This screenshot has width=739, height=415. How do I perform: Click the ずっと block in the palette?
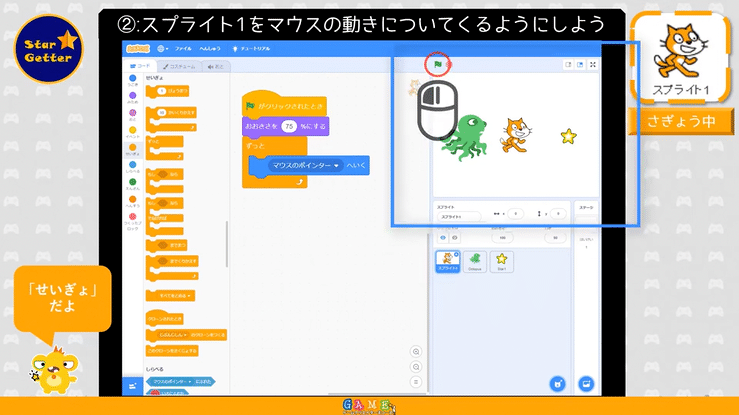[x=164, y=141]
